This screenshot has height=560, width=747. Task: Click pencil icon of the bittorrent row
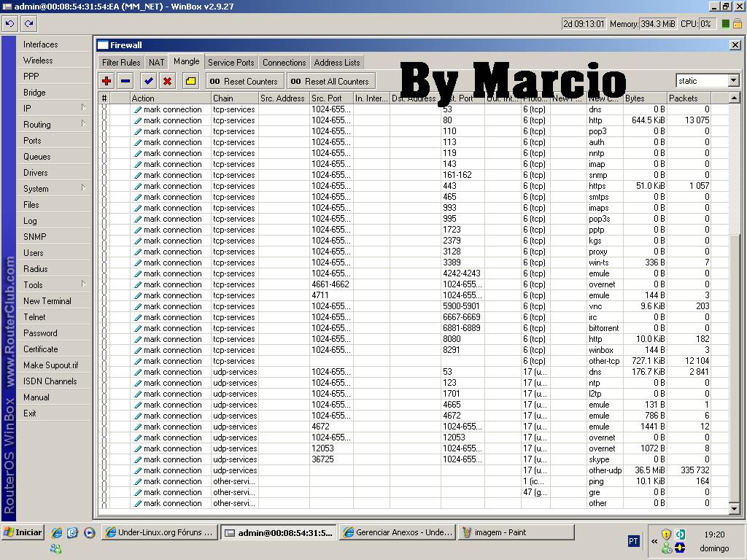tap(138, 328)
